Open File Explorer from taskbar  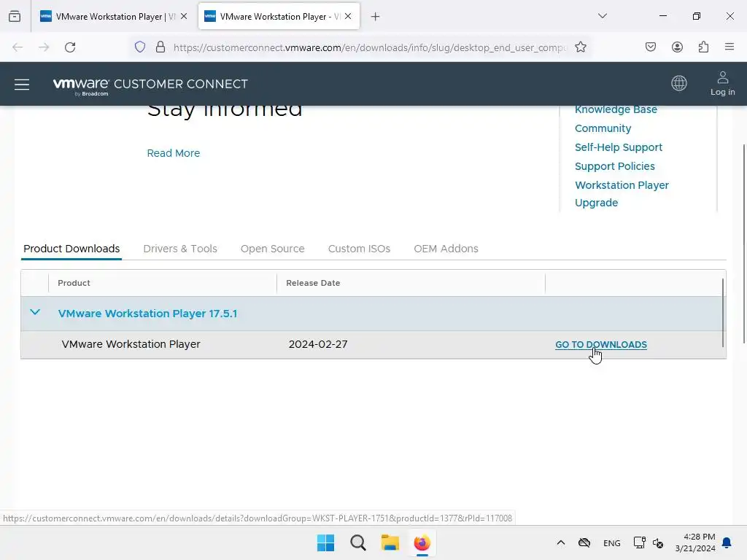390,542
